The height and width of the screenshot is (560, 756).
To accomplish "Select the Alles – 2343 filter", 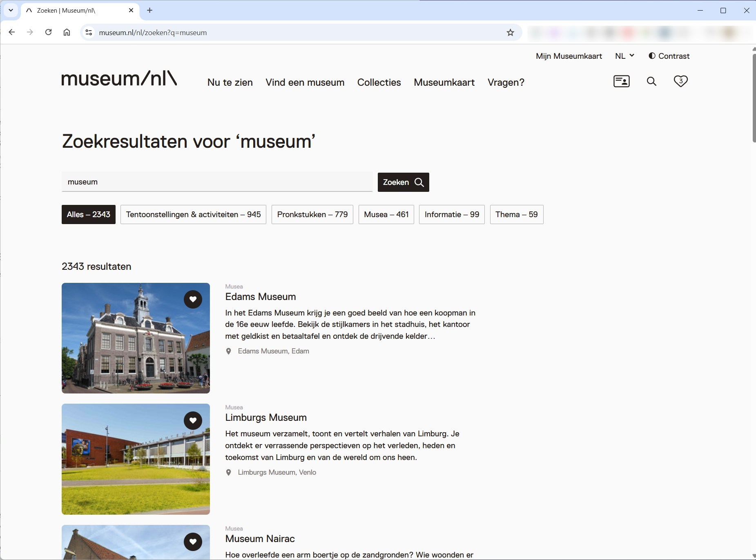I will coord(89,214).
